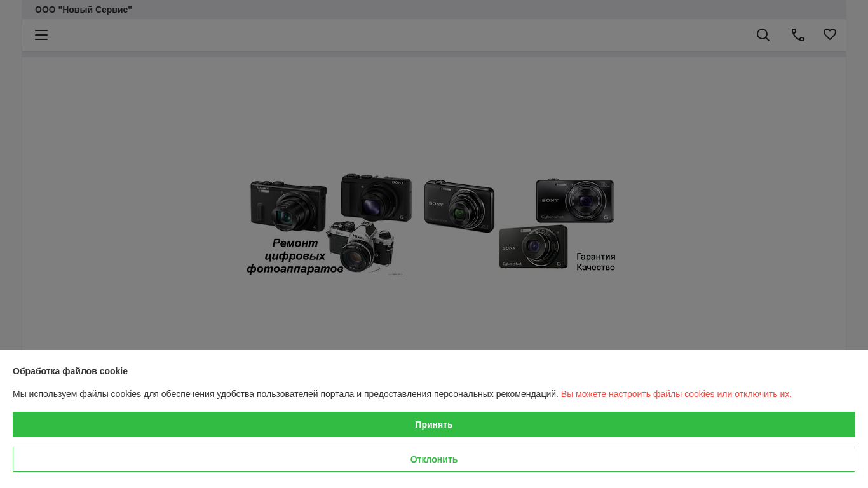
Task: Select the cookie notice heading «Обработка файлов cookie»
Action: pyautogui.click(x=70, y=371)
